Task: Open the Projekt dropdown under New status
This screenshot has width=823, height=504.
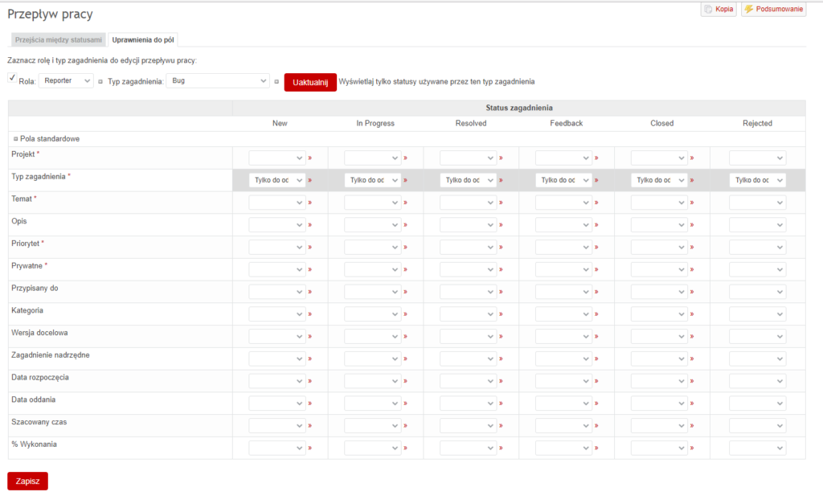Action: pyautogui.click(x=276, y=158)
